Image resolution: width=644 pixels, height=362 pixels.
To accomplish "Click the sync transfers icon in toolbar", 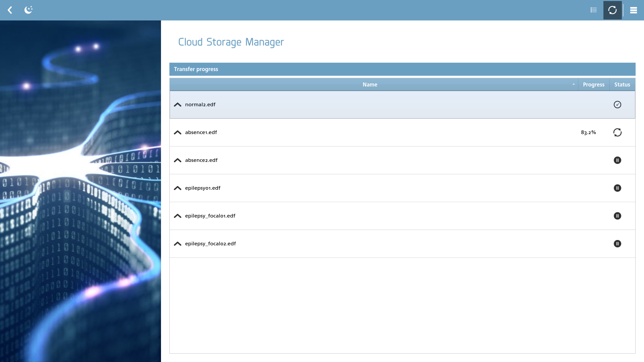I will (x=612, y=10).
